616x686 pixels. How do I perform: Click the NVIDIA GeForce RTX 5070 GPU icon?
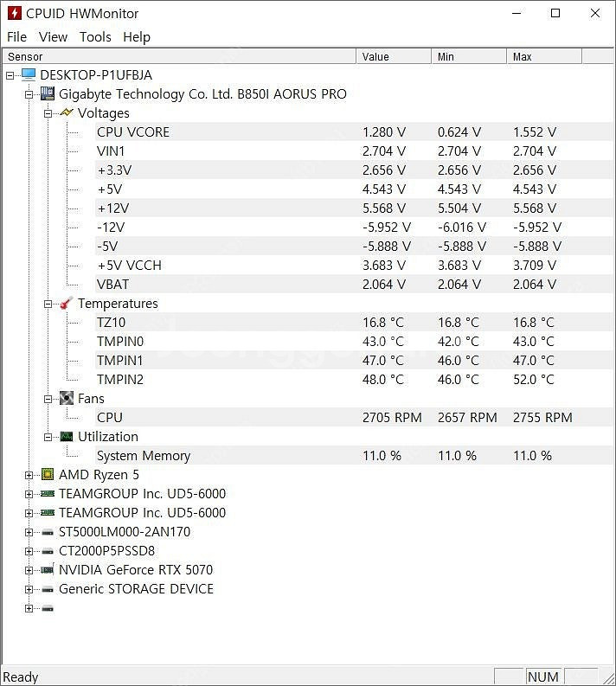point(48,569)
